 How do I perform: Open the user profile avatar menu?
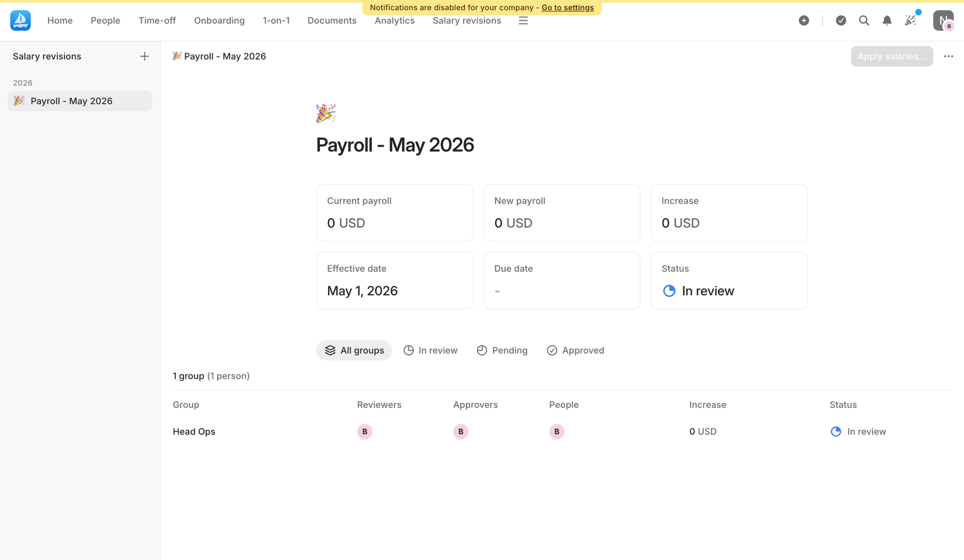pyautogui.click(x=943, y=20)
